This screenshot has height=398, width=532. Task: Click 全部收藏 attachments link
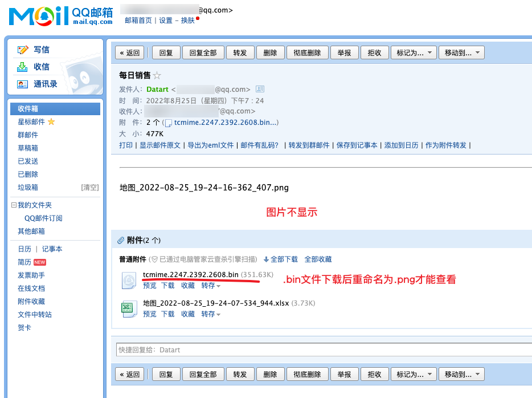[318, 259]
